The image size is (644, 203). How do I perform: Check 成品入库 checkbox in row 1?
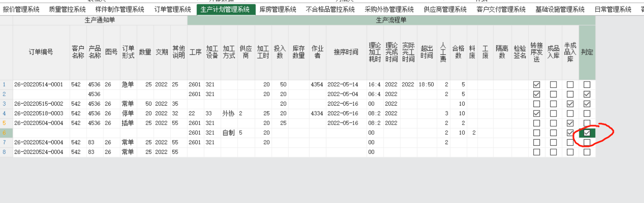click(x=553, y=85)
